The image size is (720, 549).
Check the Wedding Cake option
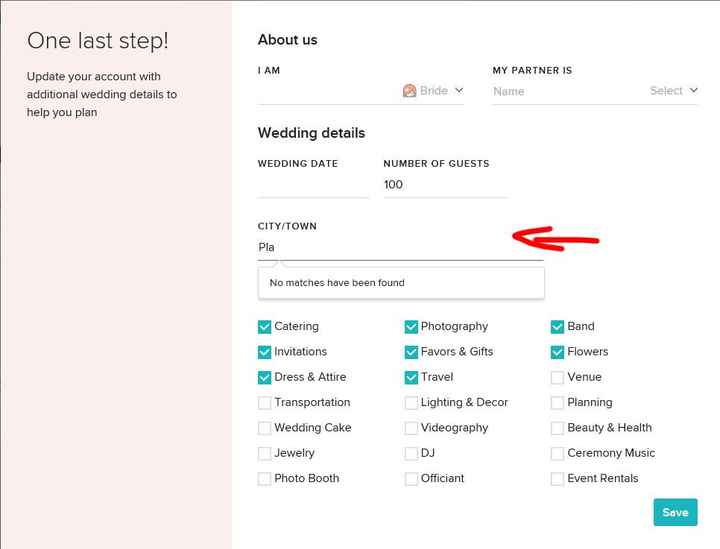(265, 428)
